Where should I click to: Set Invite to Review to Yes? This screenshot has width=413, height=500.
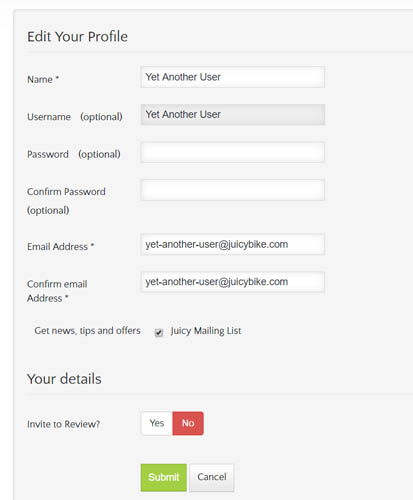tap(157, 423)
